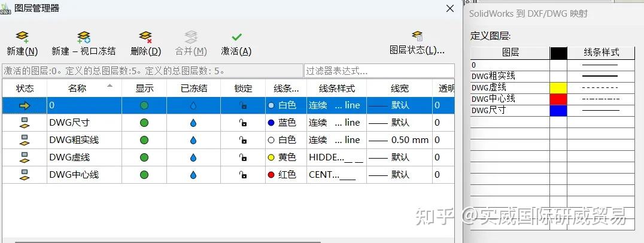The height and width of the screenshot is (243, 644).
Task: Click white color of DWG粗实线 layer
Action: [282, 140]
